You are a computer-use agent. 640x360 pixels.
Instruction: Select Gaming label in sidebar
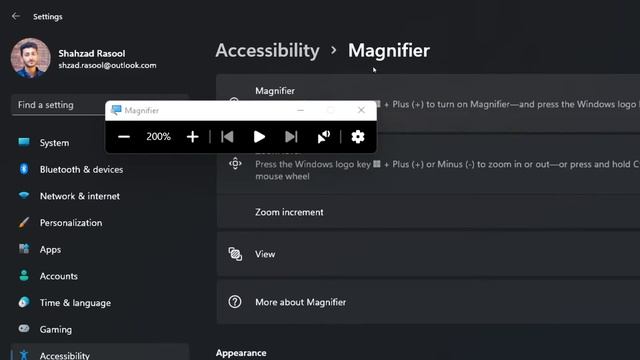(x=56, y=330)
